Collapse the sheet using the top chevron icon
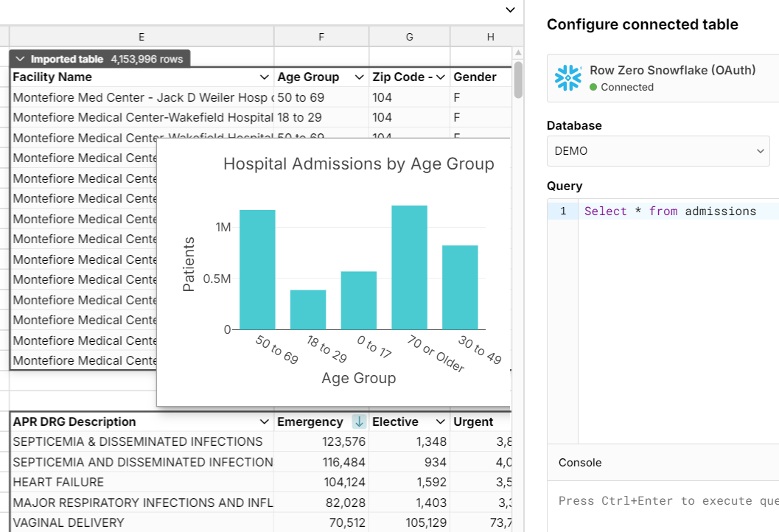Image resolution: width=779 pixels, height=532 pixels. (x=510, y=10)
